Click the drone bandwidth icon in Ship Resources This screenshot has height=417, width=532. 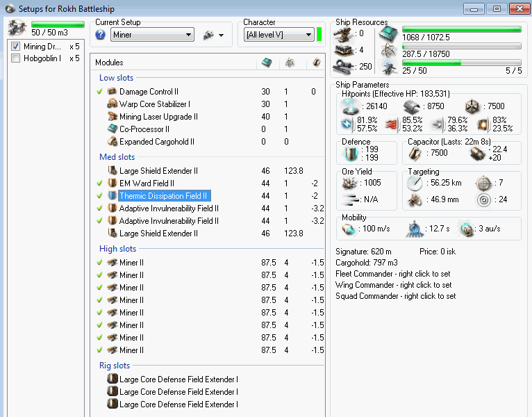[x=388, y=67]
